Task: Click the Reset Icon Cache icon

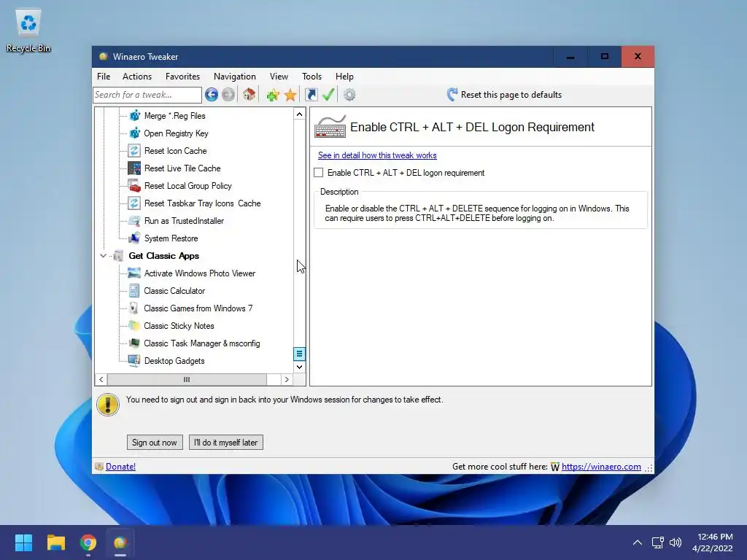Action: pos(134,151)
